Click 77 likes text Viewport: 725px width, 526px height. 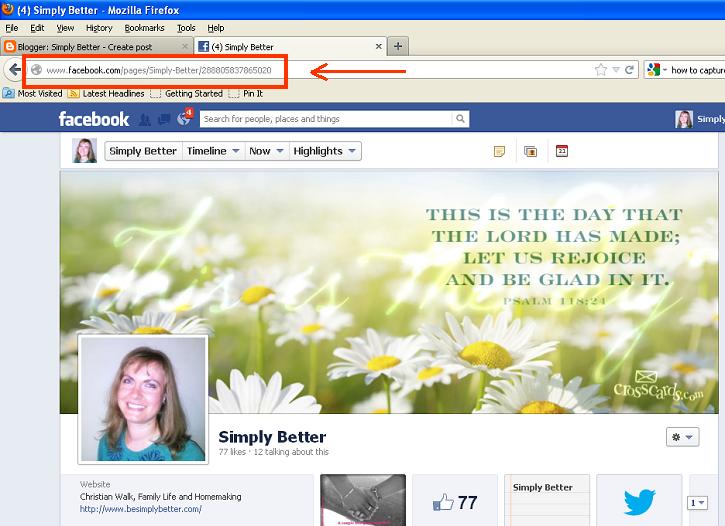tap(232, 452)
